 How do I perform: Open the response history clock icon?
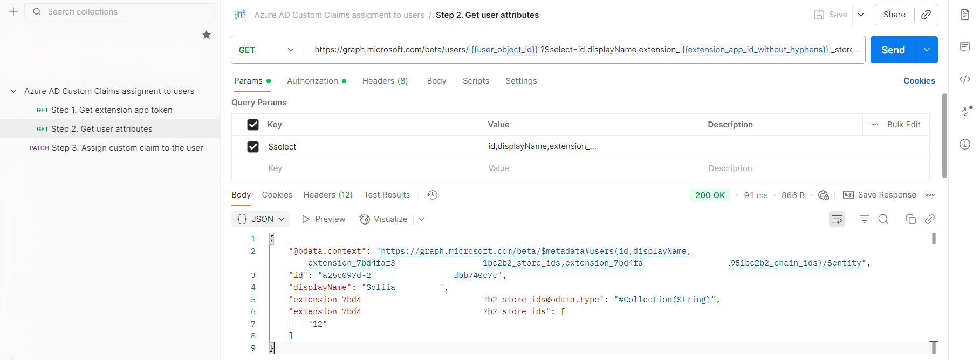(432, 195)
